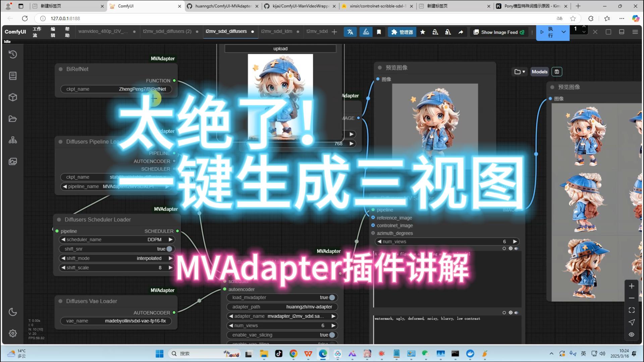Viewport: 644px width, 362px height.
Task: Click the star favorites icon
Action: click(423, 32)
